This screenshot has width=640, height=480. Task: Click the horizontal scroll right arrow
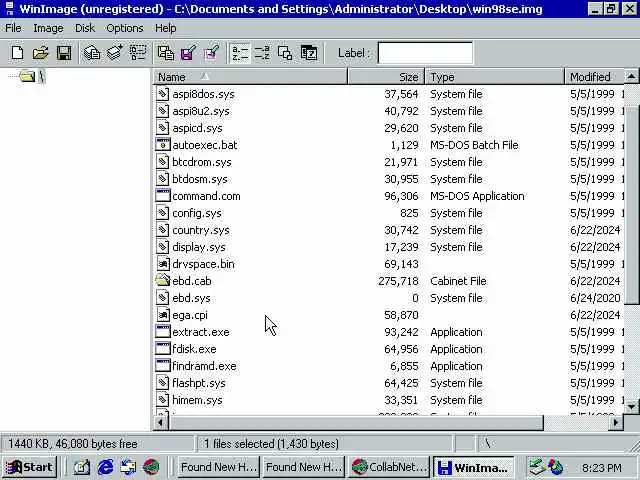click(616, 422)
